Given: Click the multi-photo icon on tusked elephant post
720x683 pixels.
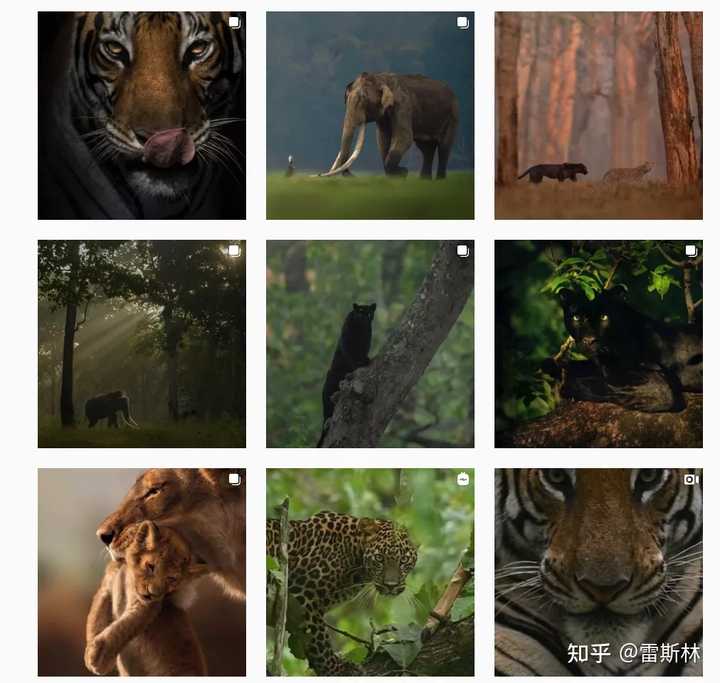Looking at the screenshot, I should coord(462,23).
